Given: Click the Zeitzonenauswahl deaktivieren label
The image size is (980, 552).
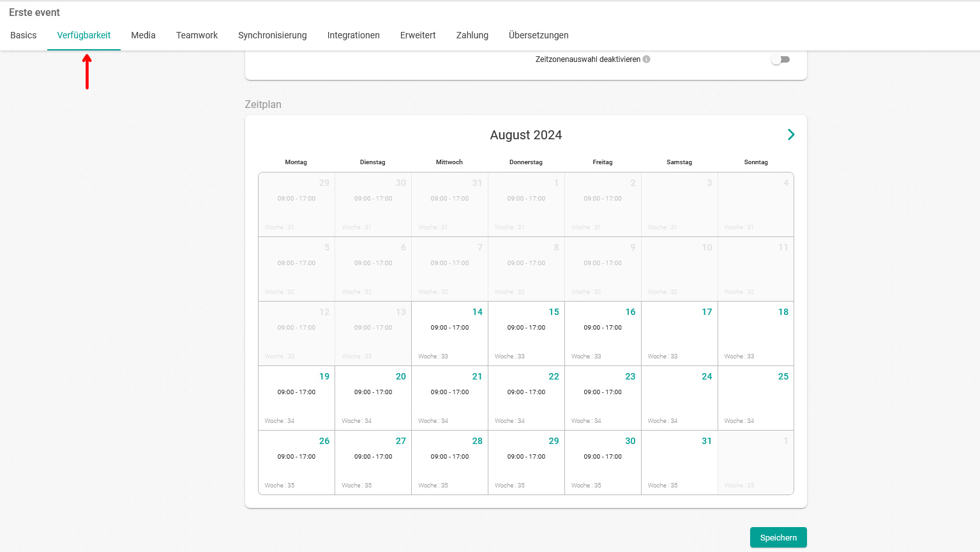Looking at the screenshot, I should (x=588, y=59).
